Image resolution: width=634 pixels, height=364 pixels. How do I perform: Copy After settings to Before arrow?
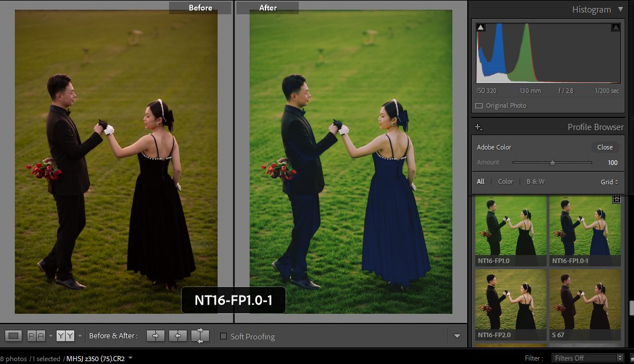tap(178, 336)
